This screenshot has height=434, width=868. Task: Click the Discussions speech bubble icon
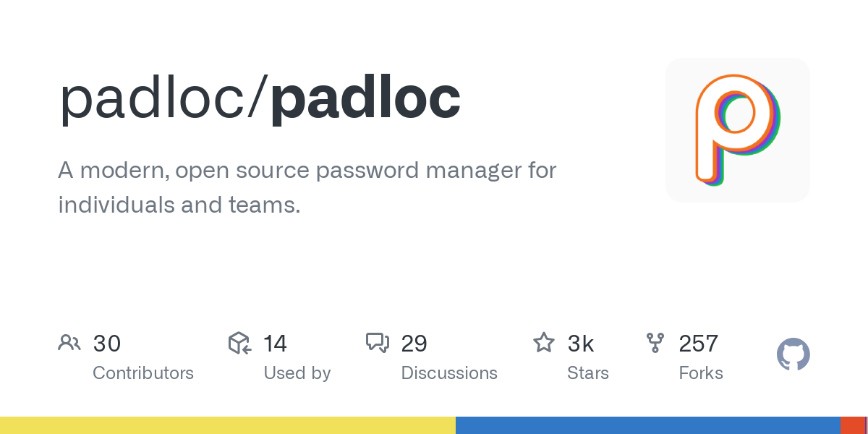378,343
